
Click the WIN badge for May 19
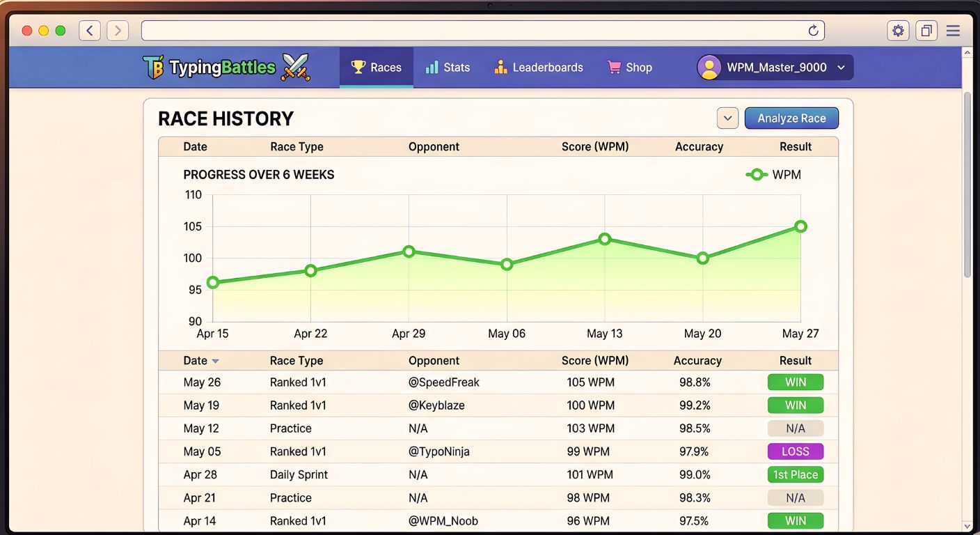tap(796, 405)
